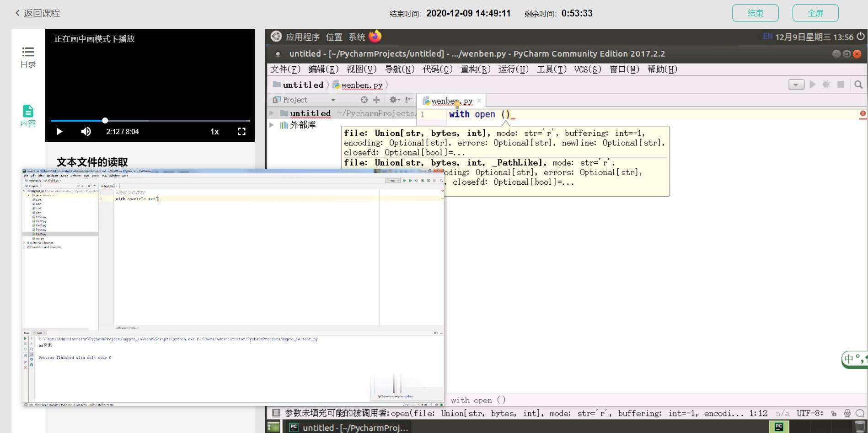Click the notifications bubble icon in status bar
Screen dimensions: 868x433
click(x=859, y=413)
